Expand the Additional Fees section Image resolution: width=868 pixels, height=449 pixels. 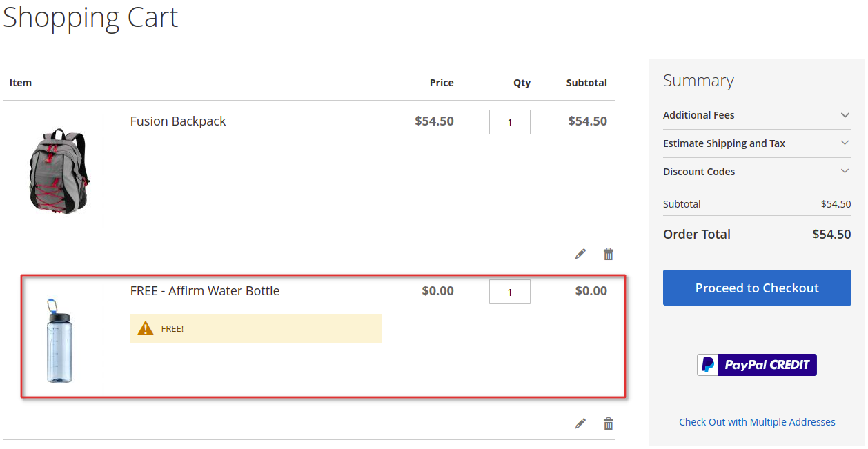click(757, 115)
